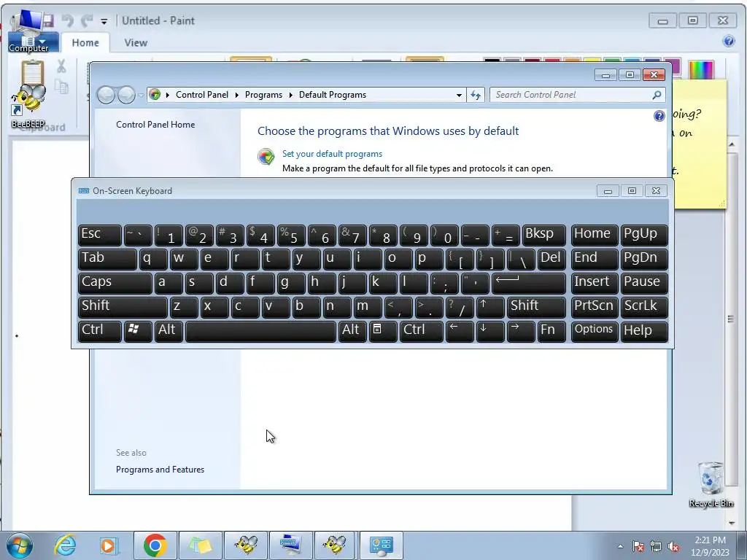Click the Help key on keyboard
This screenshot has width=747, height=560.
tap(644, 331)
